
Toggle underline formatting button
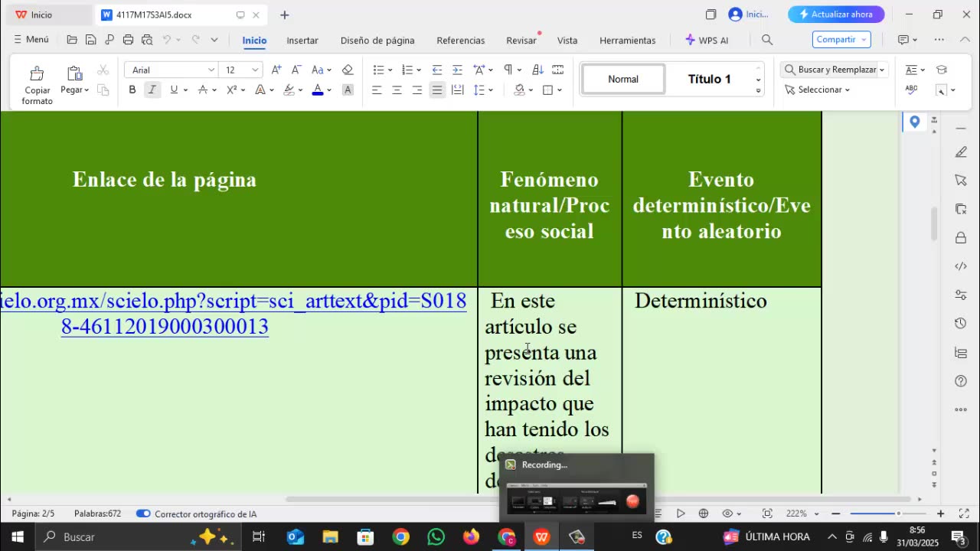174,90
